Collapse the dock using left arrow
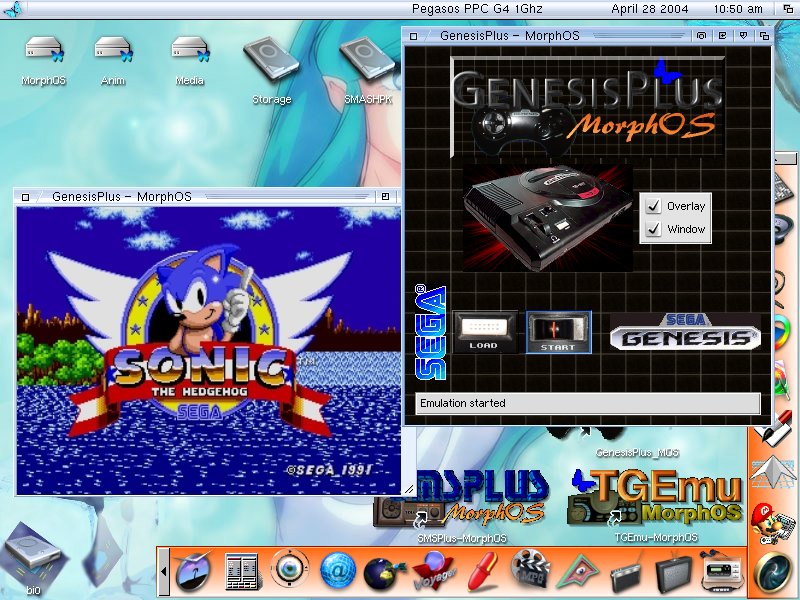 pyautogui.click(x=164, y=571)
